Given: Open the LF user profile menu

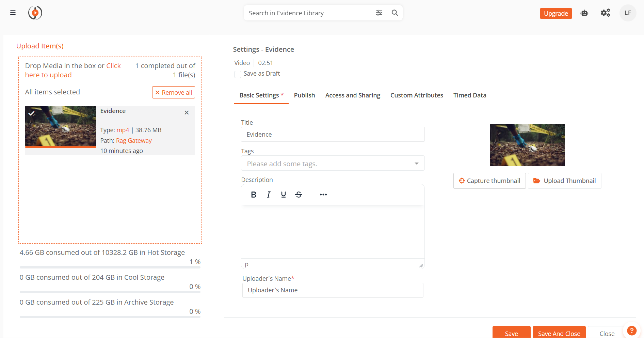Looking at the screenshot, I should 628,13.
